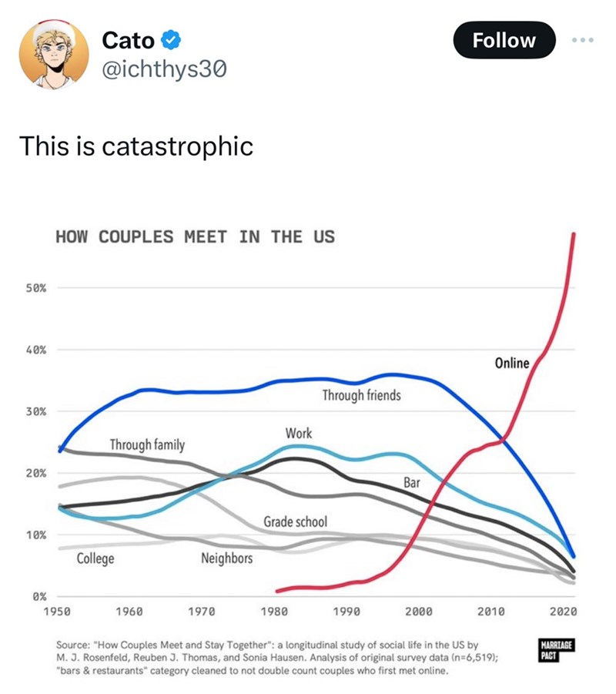
Task: Click the blue verified badge icon
Action: pos(171,39)
